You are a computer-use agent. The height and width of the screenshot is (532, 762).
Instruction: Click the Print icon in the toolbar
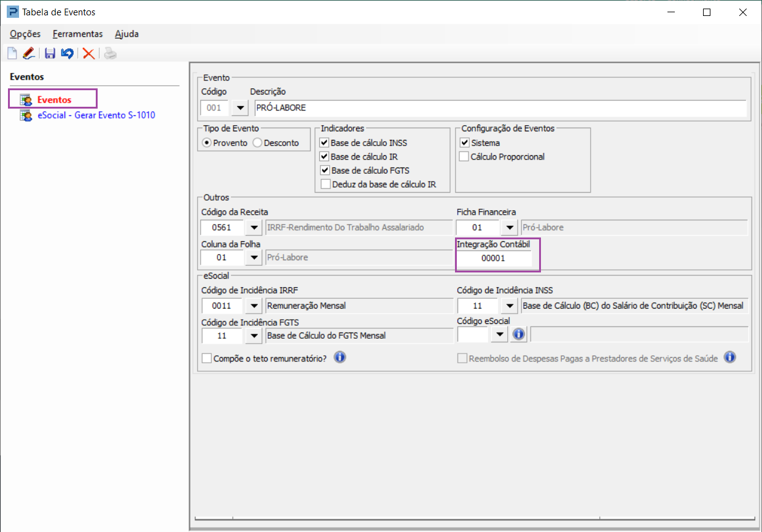110,53
